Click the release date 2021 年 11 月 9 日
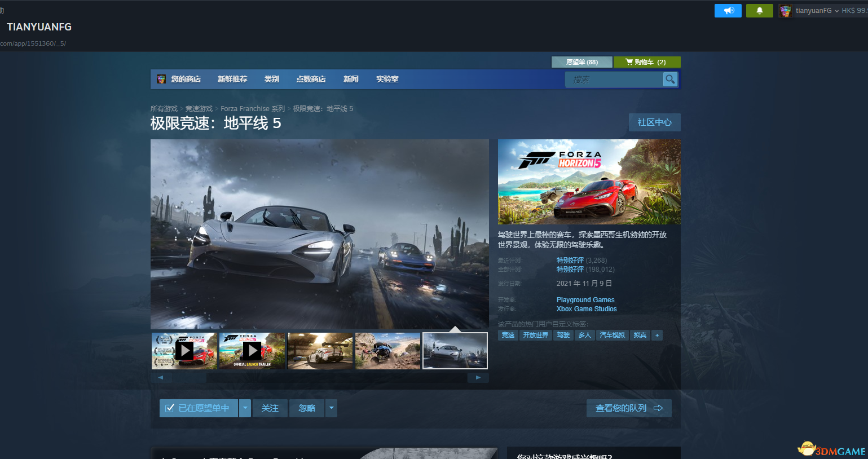Image resolution: width=868 pixels, height=459 pixels. (584, 284)
